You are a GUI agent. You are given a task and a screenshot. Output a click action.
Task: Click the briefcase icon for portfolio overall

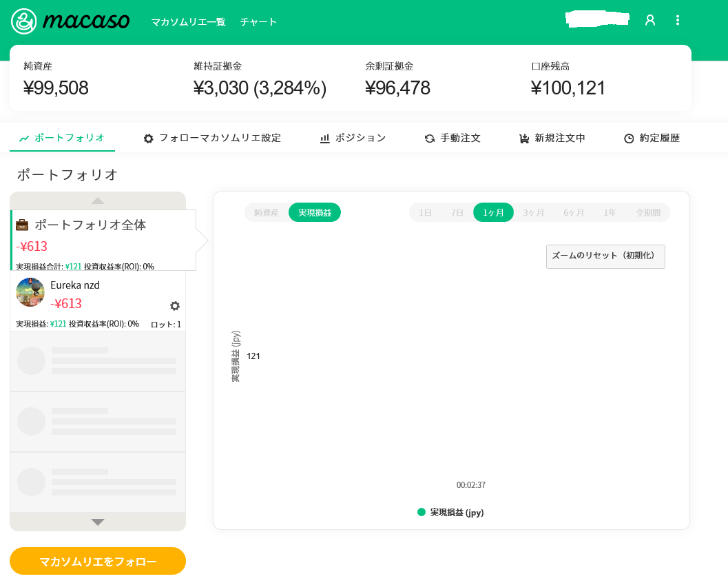click(23, 225)
